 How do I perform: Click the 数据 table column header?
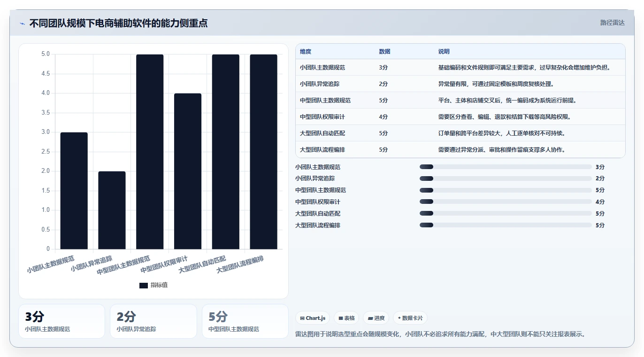(384, 52)
